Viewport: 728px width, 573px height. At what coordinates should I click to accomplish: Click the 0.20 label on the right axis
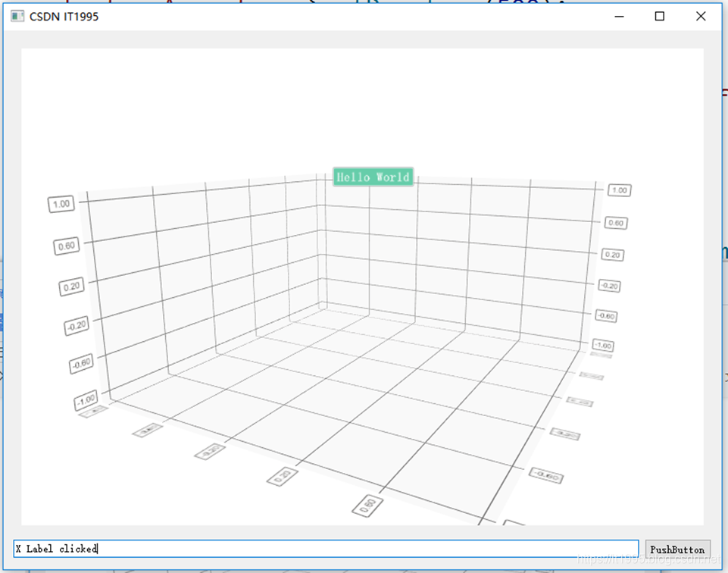point(613,255)
